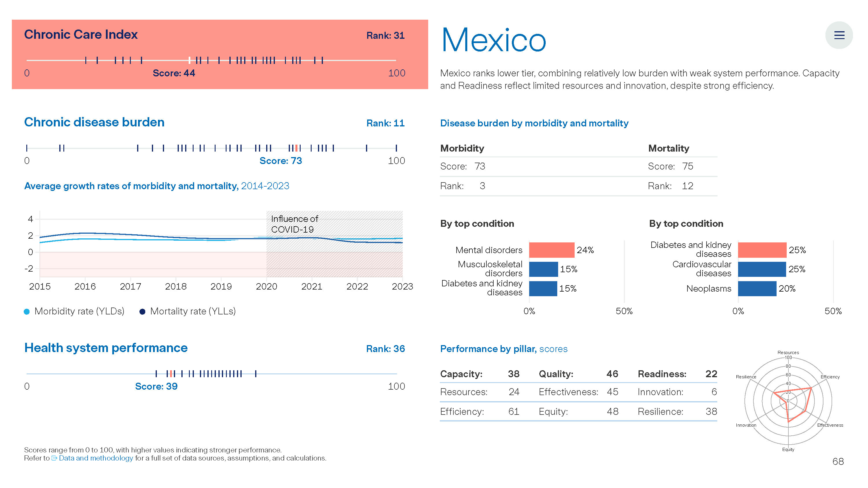Click the Effectiveness label on radar chart
868x488 pixels.
830,425
